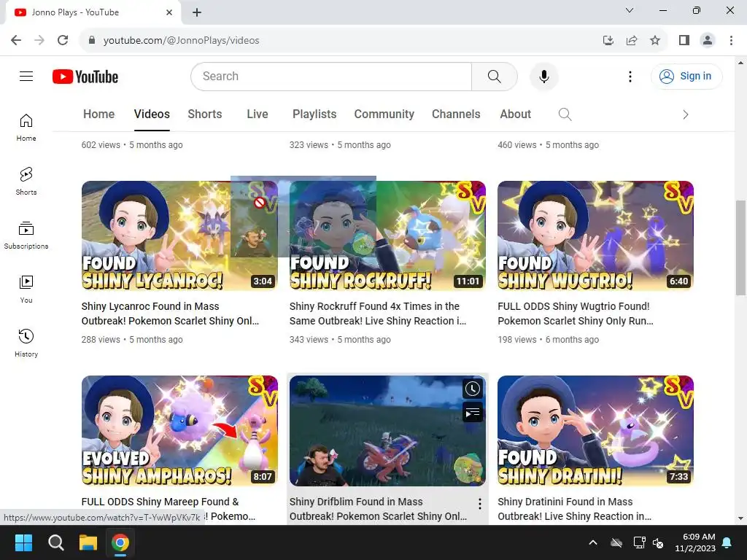Open Shiny Rockruff Found 4x Times title
The width and height of the screenshot is (747, 560).
click(x=378, y=314)
